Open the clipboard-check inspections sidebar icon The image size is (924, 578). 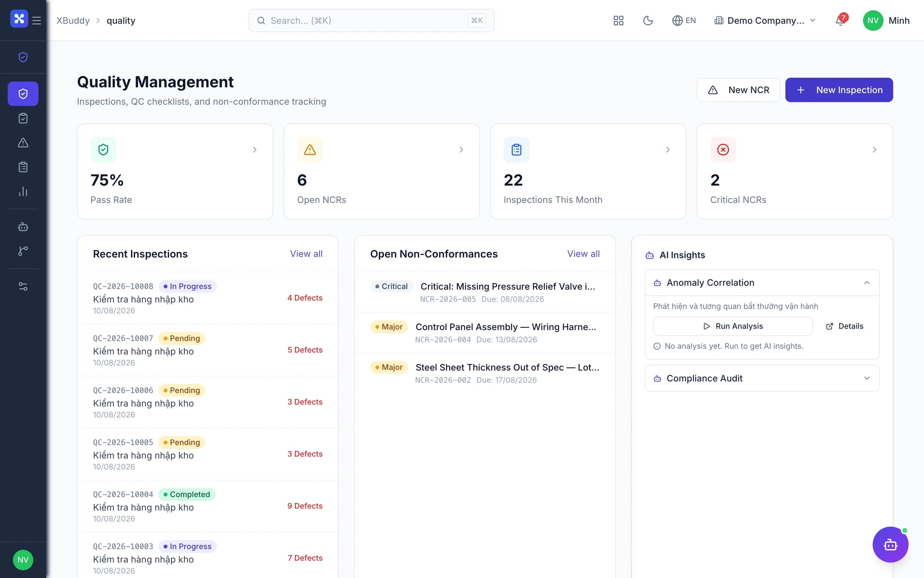coord(23,118)
